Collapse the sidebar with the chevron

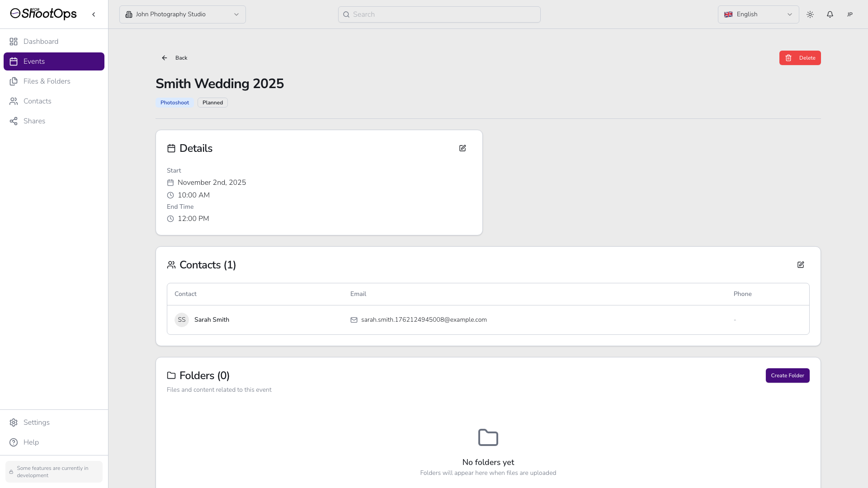tap(94, 14)
